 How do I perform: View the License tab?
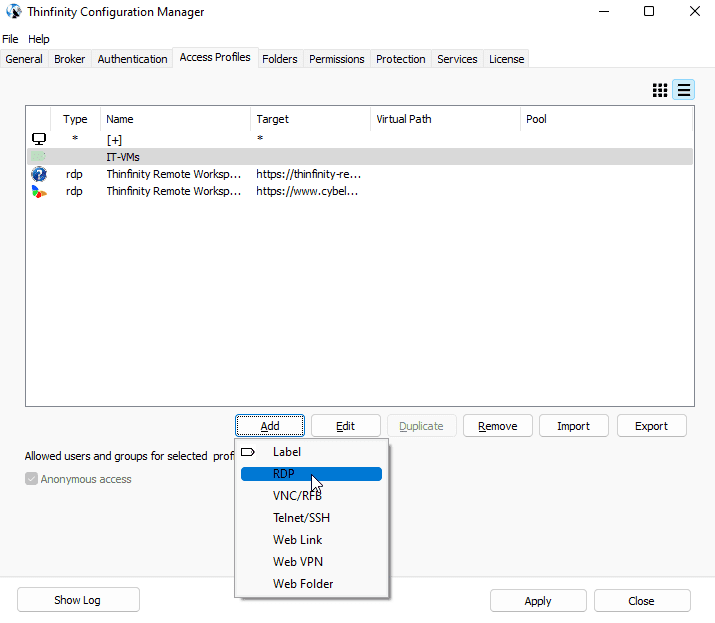(506, 59)
